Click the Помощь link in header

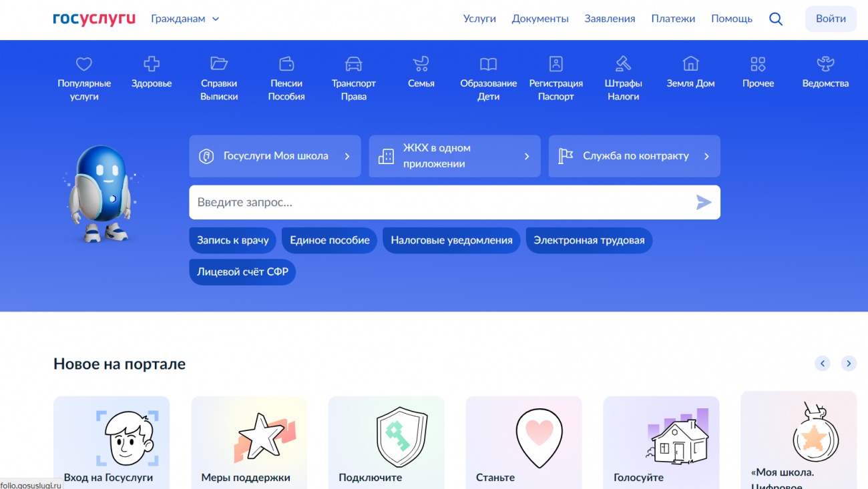[x=732, y=19]
